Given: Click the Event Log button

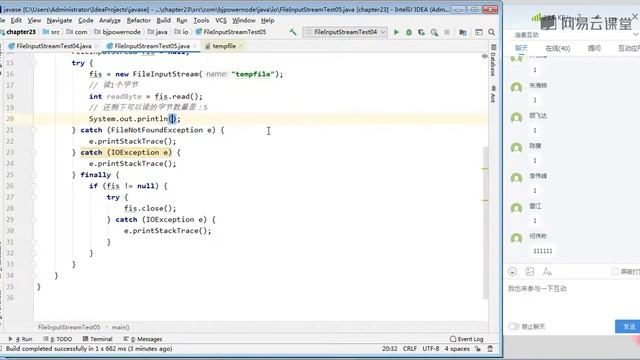Looking at the screenshot, I should (467, 339).
